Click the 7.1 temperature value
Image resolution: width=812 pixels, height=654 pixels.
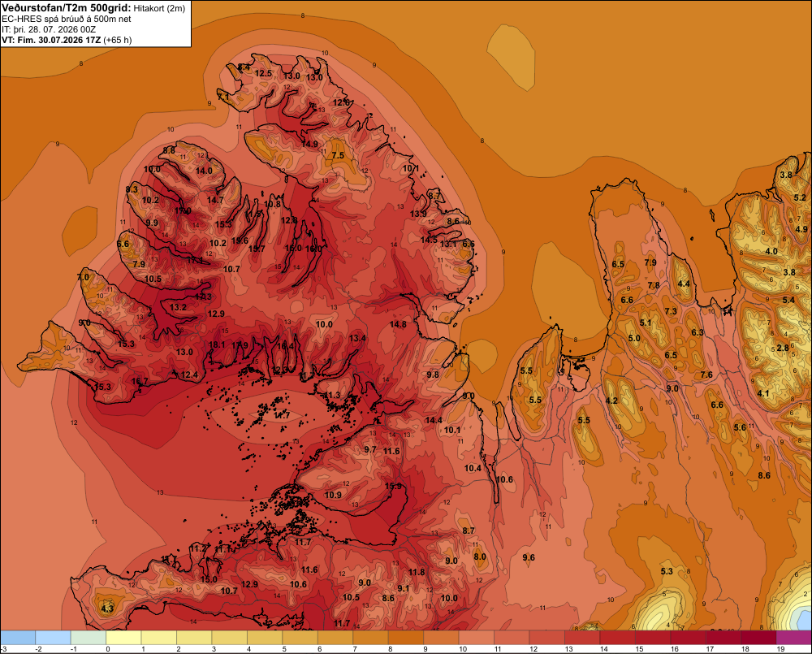click(x=223, y=97)
